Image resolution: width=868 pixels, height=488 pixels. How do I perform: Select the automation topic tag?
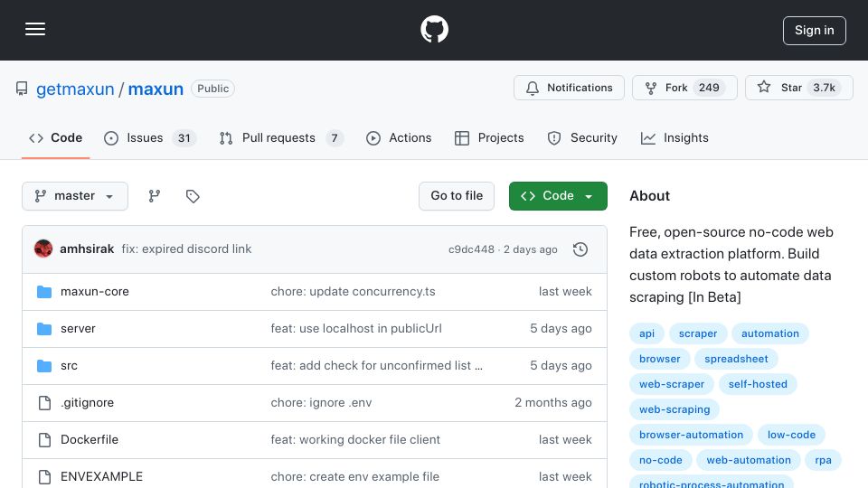770,333
